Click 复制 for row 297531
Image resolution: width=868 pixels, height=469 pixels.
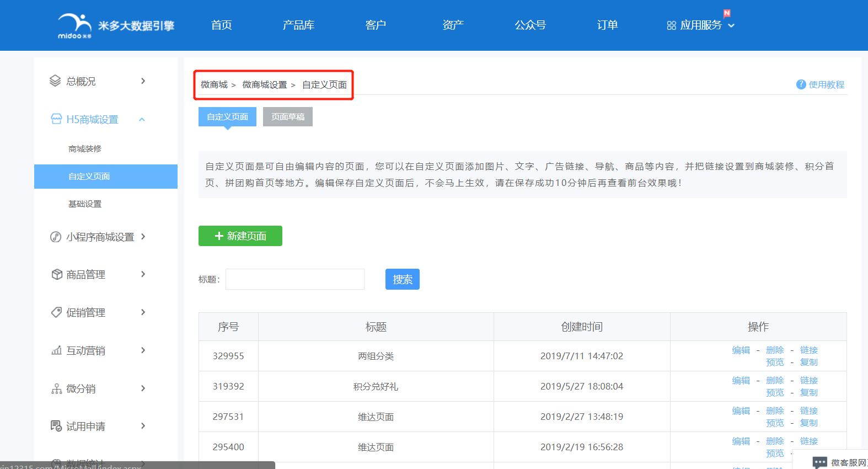click(x=809, y=423)
